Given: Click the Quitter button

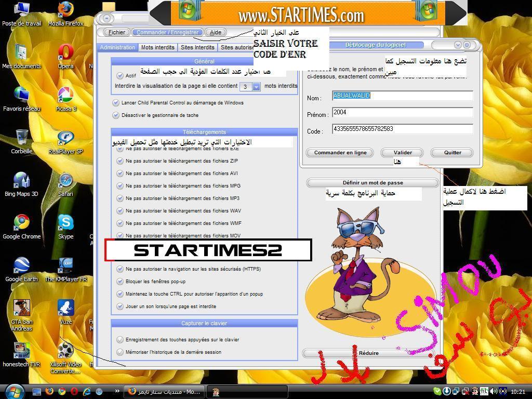Looking at the screenshot, I should point(453,153).
